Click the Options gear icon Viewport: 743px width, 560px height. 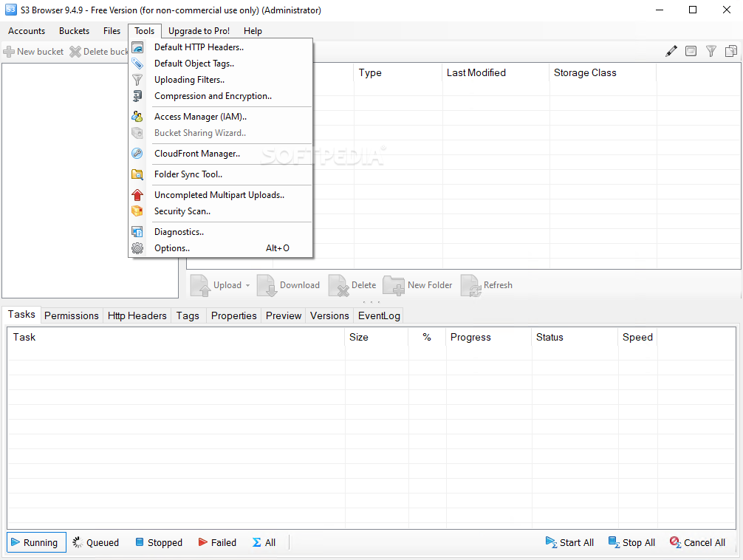137,248
